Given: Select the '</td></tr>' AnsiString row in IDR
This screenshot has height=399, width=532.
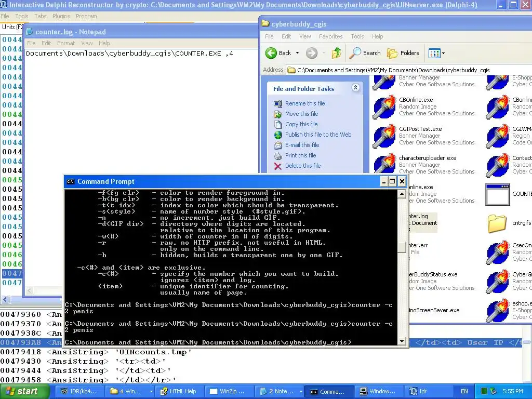Looking at the screenshot, I should [x=88, y=380].
